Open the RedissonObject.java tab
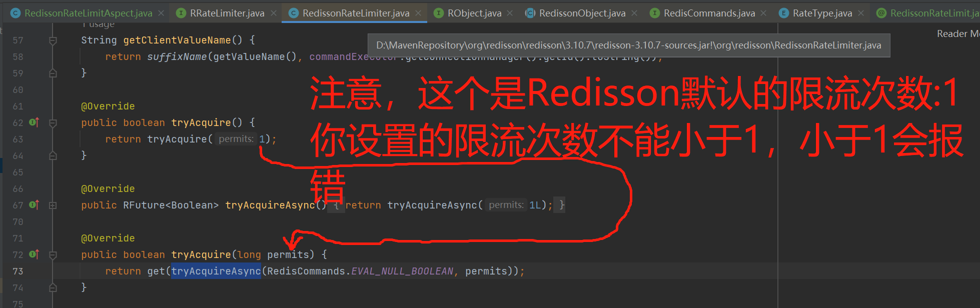 [x=582, y=13]
